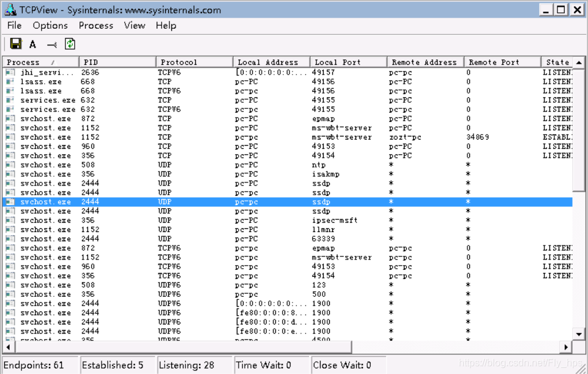Maximize the TCPView window
The image size is (588, 374).
point(561,10)
